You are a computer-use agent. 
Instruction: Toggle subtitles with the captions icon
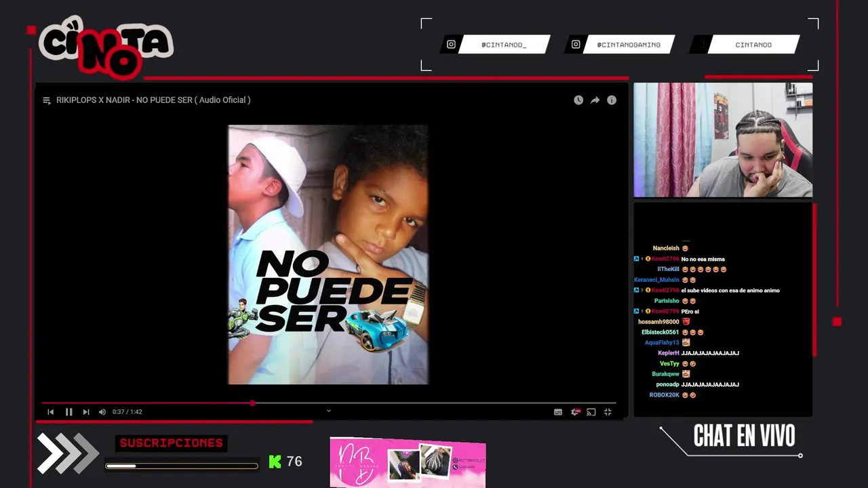[x=558, y=411]
